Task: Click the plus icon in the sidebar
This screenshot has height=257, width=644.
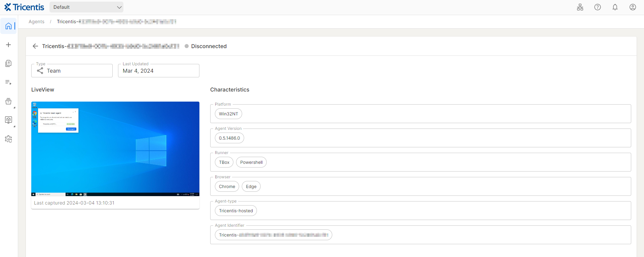Action: (x=8, y=45)
